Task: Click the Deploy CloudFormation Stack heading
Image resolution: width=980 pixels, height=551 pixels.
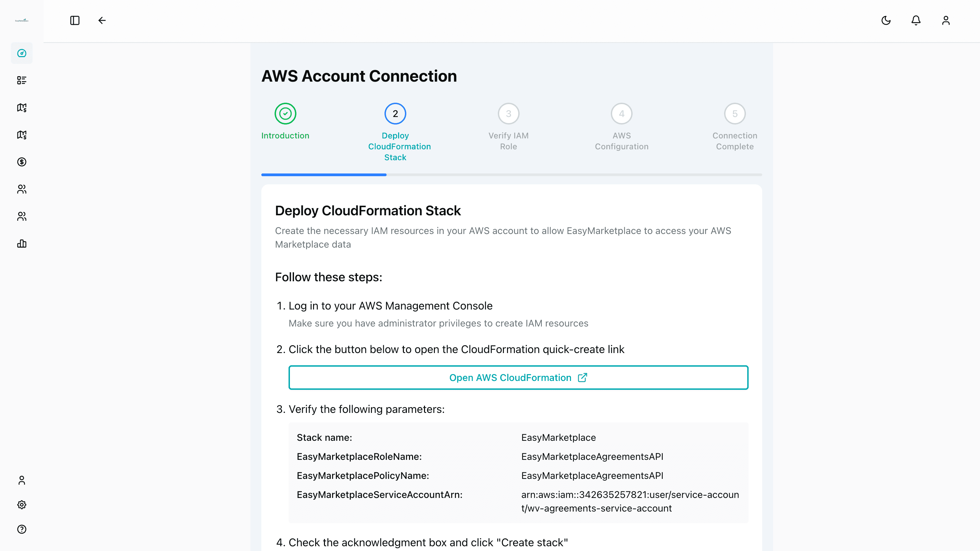Action: pyautogui.click(x=368, y=211)
